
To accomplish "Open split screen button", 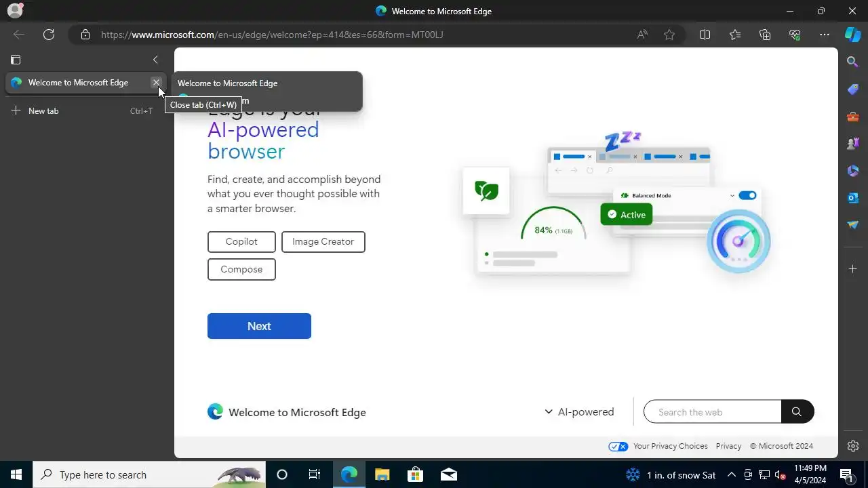I will point(705,35).
